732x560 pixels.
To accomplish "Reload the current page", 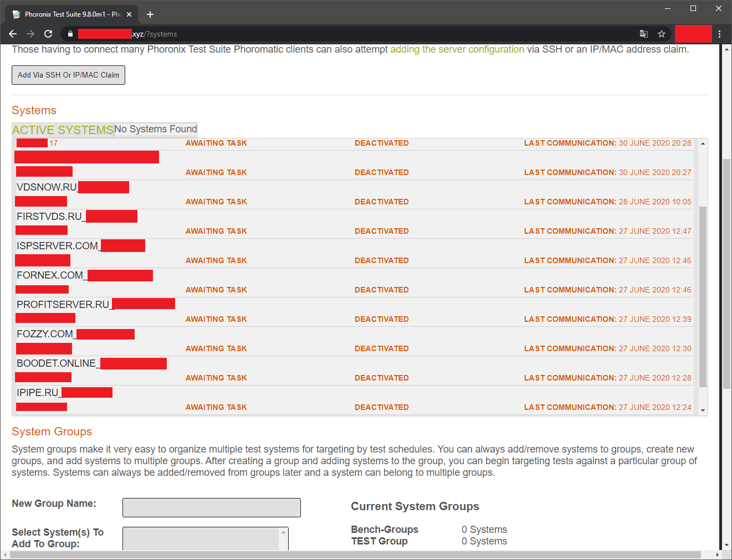I will tap(48, 34).
